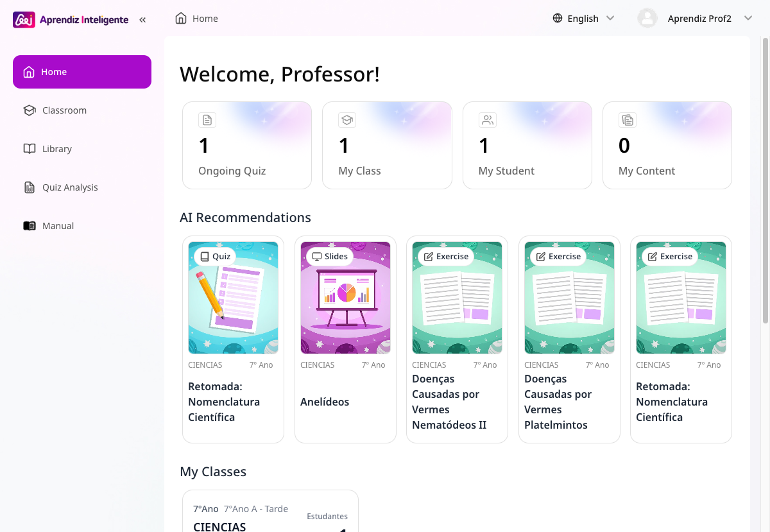Screen dimensions: 770x532
Task: Click the Exercise badge on the Platelmintos card
Action: 558,256
